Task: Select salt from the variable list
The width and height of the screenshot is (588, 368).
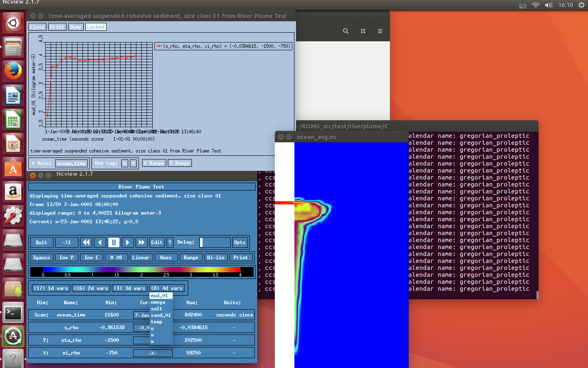Action: tap(156, 309)
